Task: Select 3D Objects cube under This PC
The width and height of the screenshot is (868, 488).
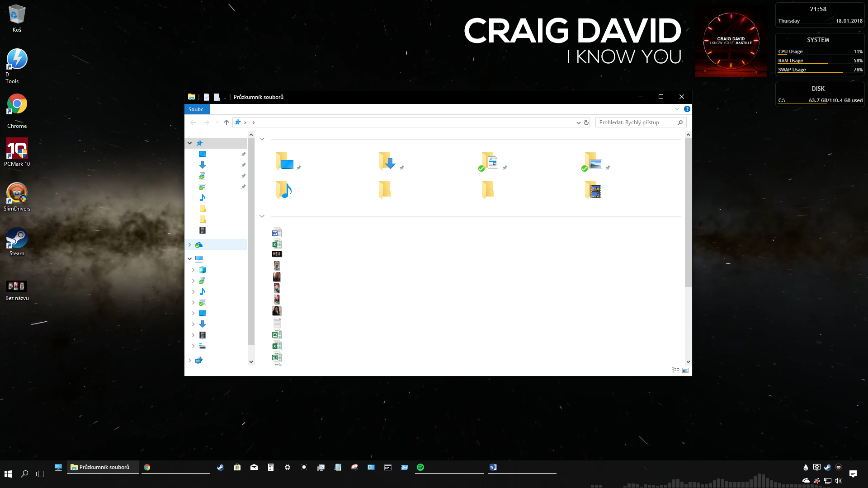Action: [x=203, y=270]
